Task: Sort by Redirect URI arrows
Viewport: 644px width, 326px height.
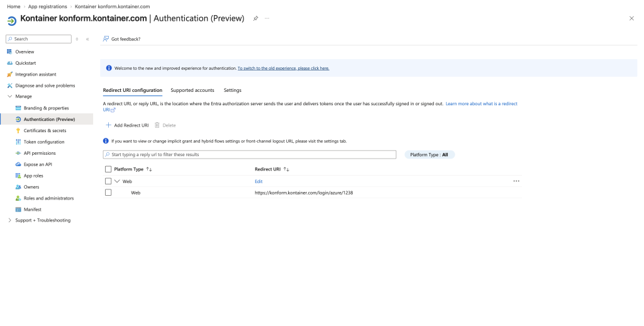Action: click(286, 169)
